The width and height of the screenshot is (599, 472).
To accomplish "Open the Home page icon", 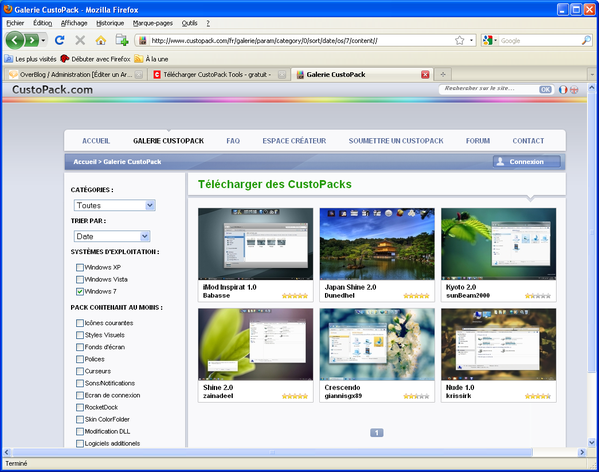I will pyautogui.click(x=101, y=40).
